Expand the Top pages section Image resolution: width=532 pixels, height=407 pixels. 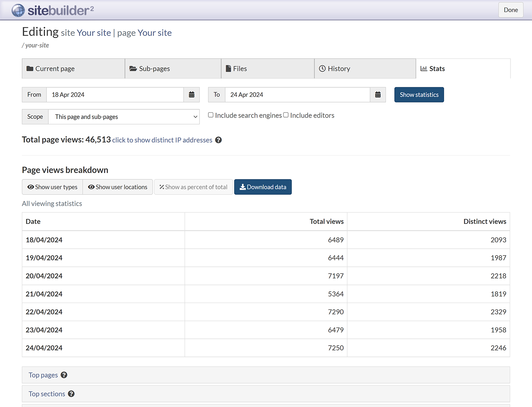(43, 375)
